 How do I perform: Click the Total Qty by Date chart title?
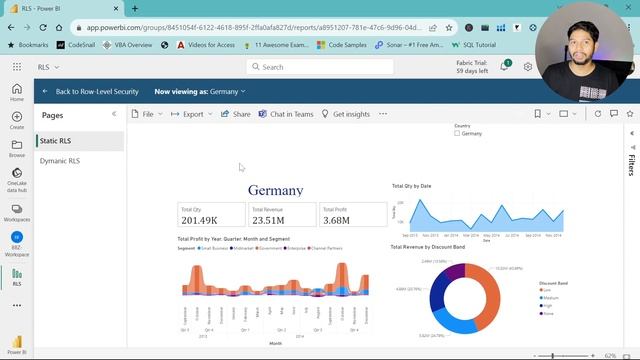coord(411,186)
